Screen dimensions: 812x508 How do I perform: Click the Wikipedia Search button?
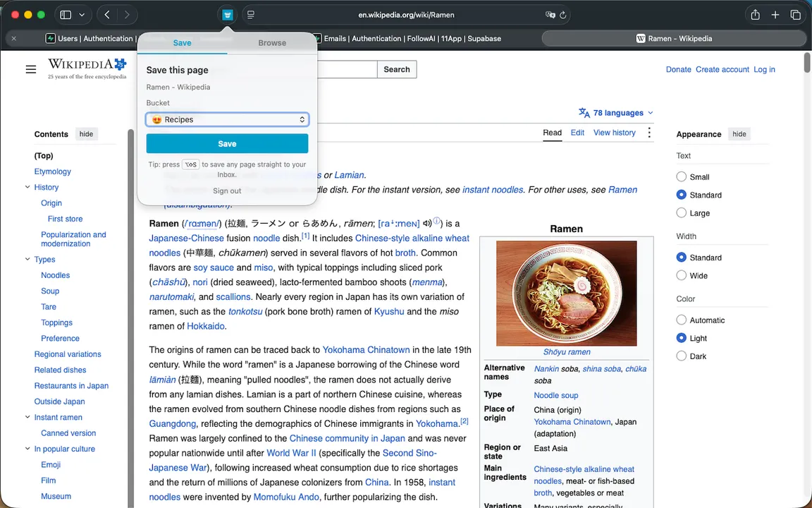click(x=397, y=69)
